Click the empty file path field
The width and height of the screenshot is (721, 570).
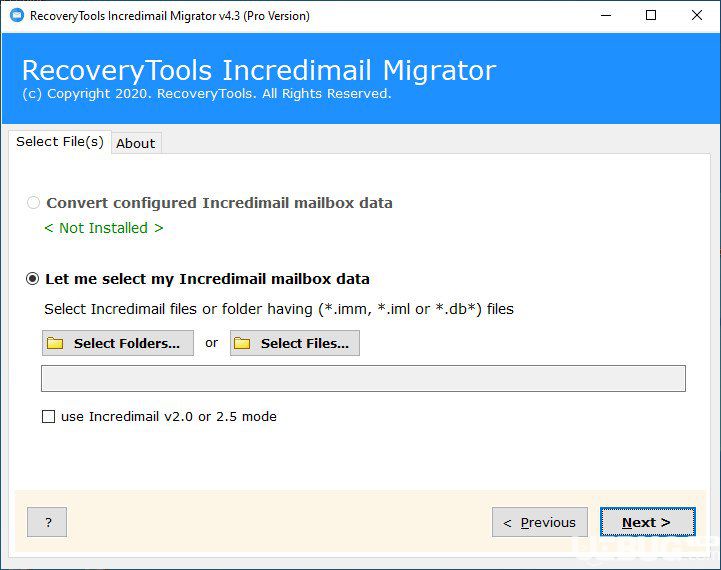click(363, 378)
